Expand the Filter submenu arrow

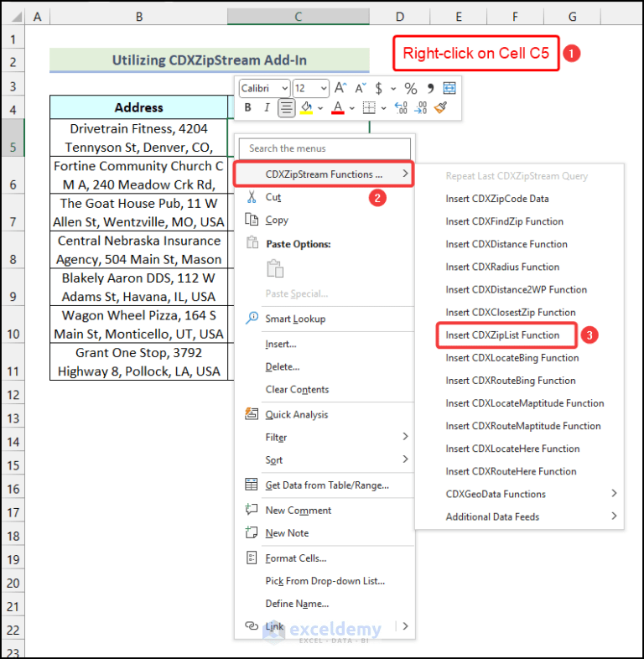[405, 437]
